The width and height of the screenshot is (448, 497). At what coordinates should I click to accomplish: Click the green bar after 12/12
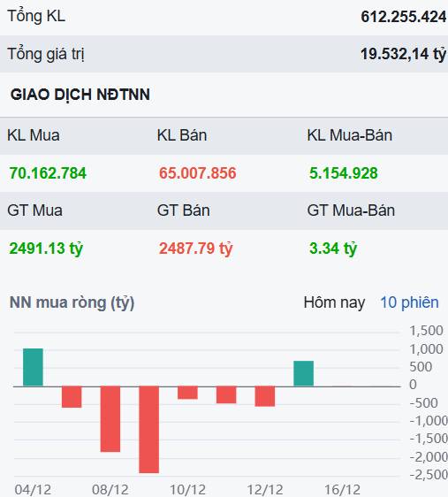pyautogui.click(x=304, y=373)
